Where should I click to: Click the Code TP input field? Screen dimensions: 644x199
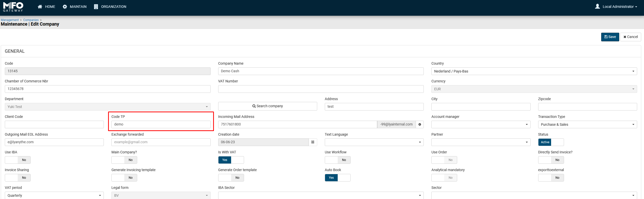pos(161,124)
